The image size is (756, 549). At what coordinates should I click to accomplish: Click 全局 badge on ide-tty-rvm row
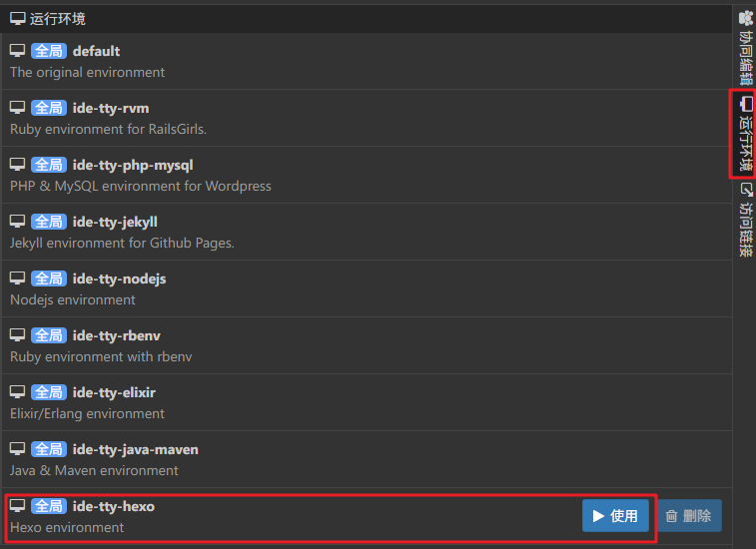coord(49,108)
